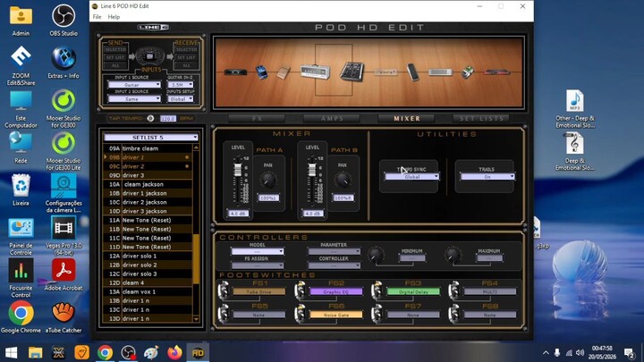
Task: Click the controller Minimum knob
Action: click(376, 255)
